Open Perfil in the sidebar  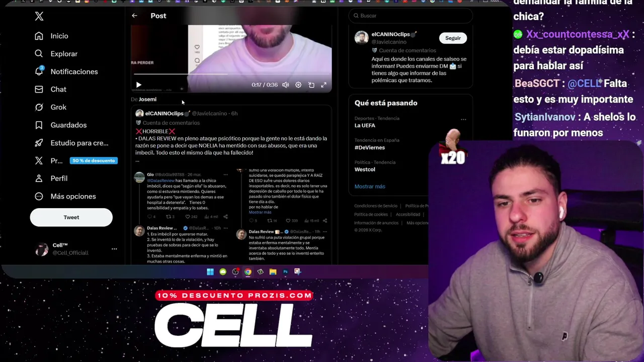(x=51, y=178)
